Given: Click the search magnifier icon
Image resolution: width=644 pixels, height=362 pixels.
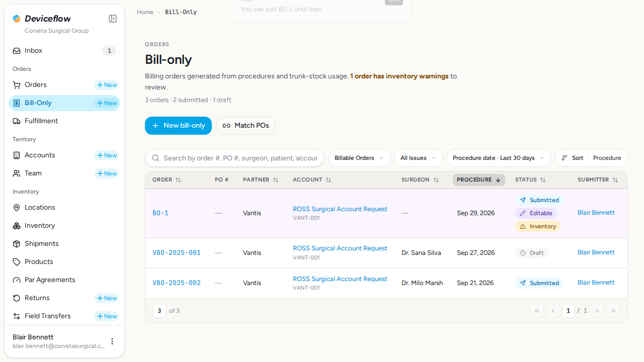Looking at the screenshot, I should (155, 158).
